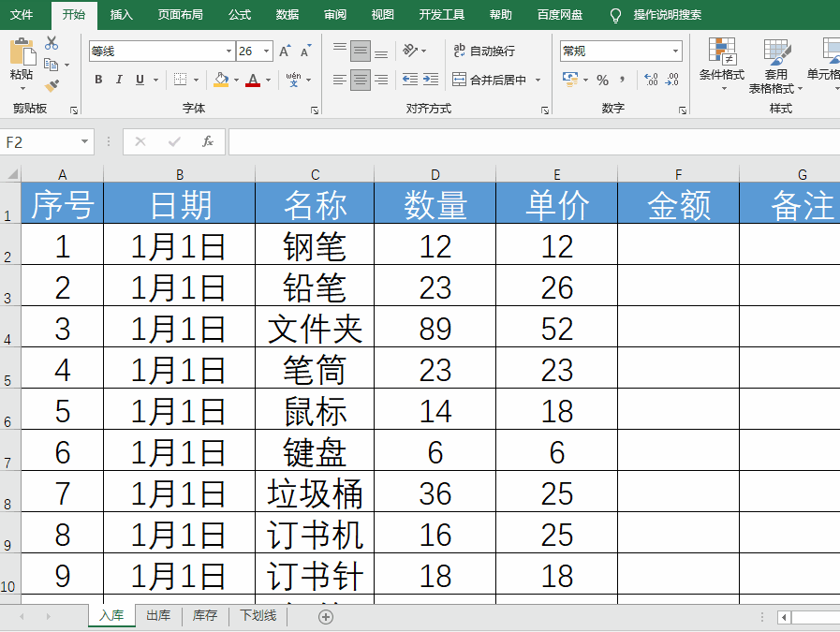Toggle italic formatting
Image resolution: width=840 pixels, height=632 pixels.
coord(119,80)
